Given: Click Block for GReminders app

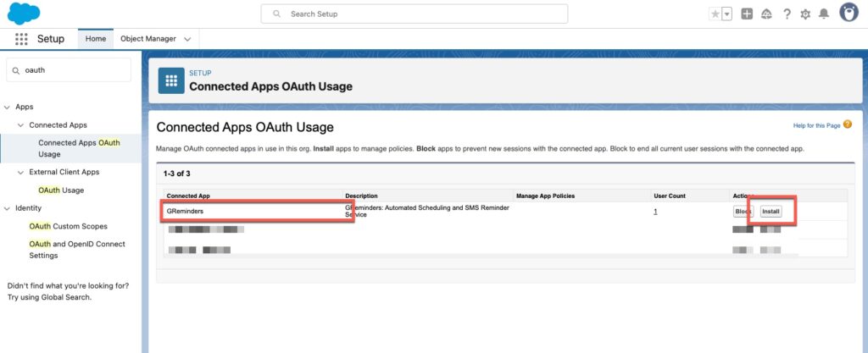Looking at the screenshot, I should click(743, 212).
